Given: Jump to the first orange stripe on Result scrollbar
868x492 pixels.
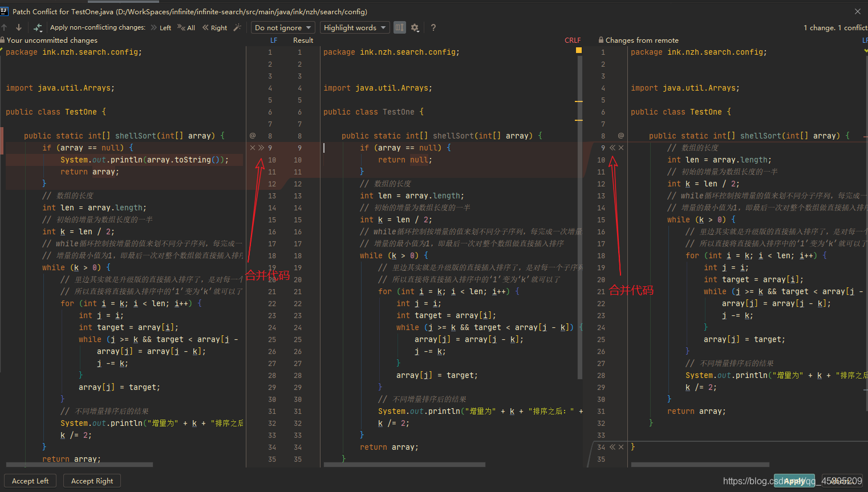Looking at the screenshot, I should [579, 101].
